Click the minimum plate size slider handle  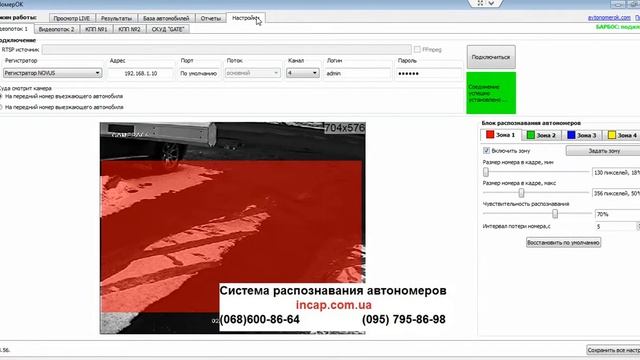click(x=486, y=172)
